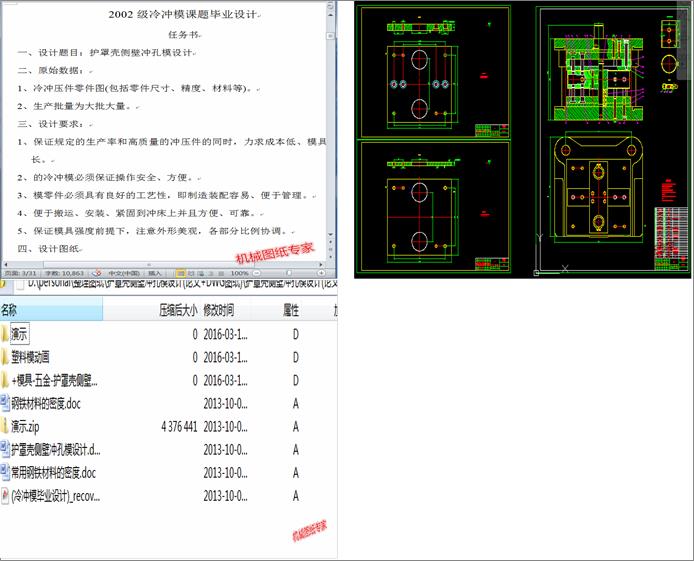The image size is (694, 561).
Task: Switch to Full Screen Reading view icon
Action: pyautogui.click(x=191, y=273)
